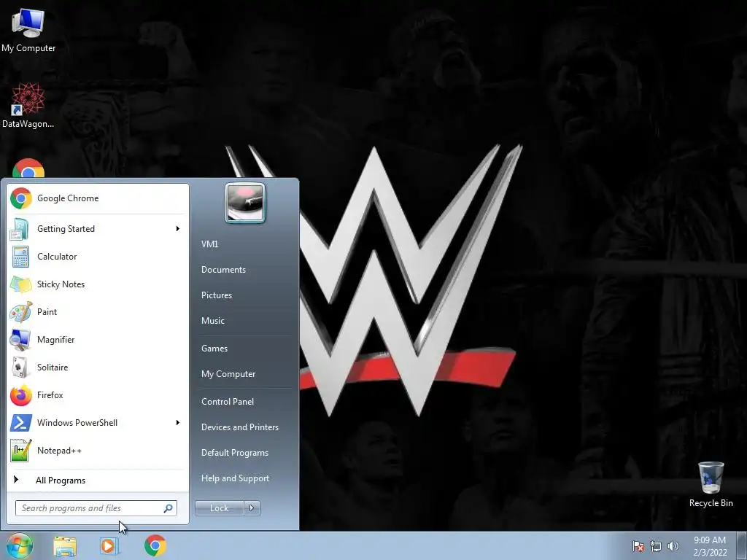Open Windows Media Player taskbar icon
747x560 pixels.
[x=109, y=546]
